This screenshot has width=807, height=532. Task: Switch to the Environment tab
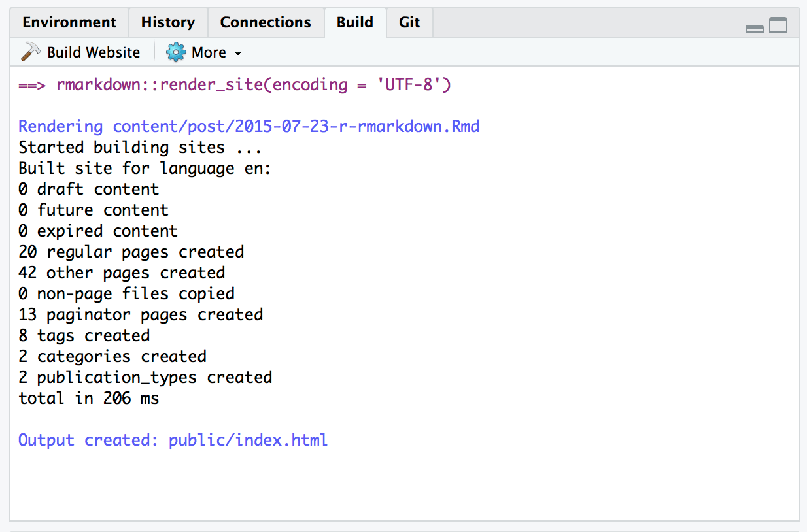coord(69,22)
